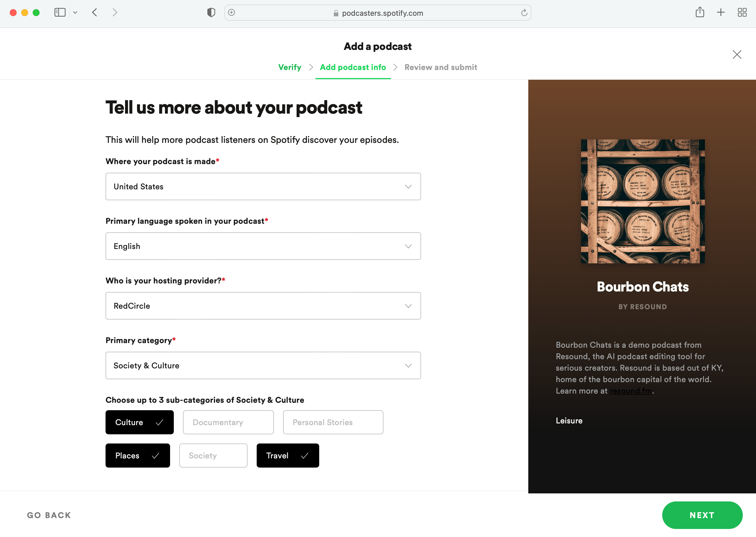Show tab overview grid icon
The image size is (756, 537).
[x=742, y=13]
